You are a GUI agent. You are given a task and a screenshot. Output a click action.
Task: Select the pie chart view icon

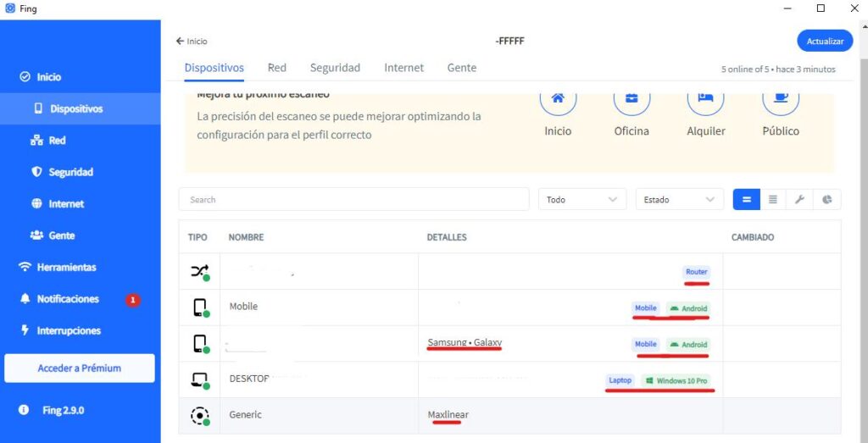pos(827,200)
